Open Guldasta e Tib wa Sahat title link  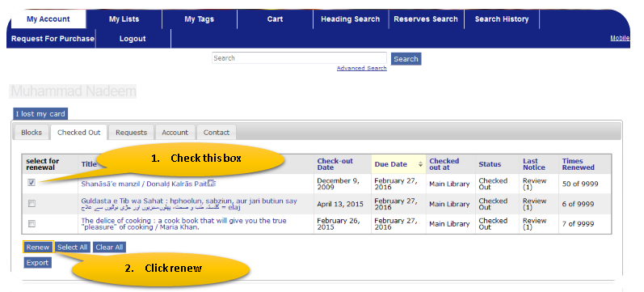pos(189,204)
